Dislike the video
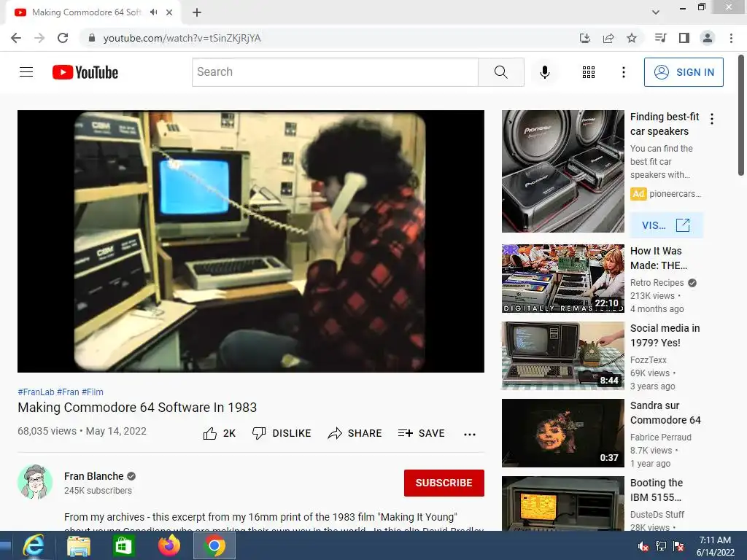 click(281, 433)
